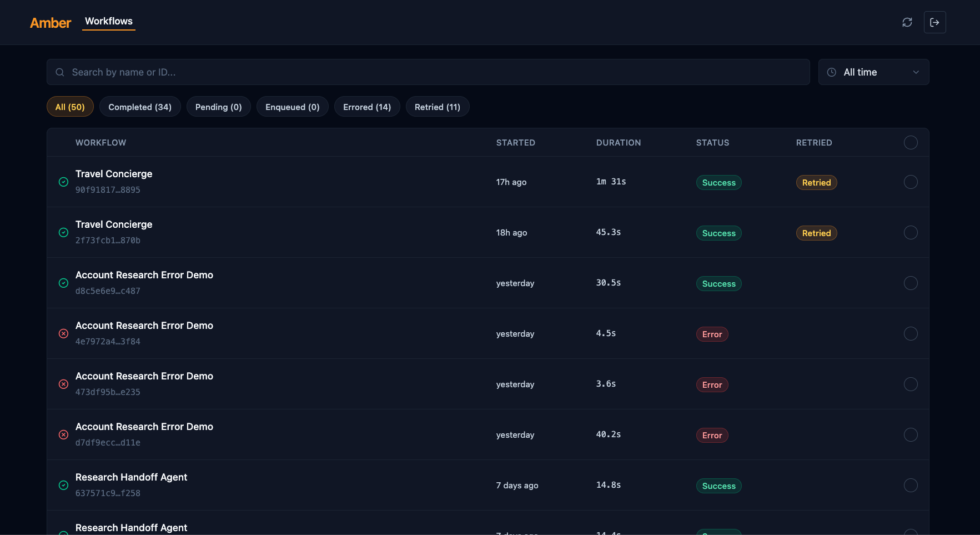Image resolution: width=980 pixels, height=535 pixels.
Task: Open Research Handoff Agent run 637571c9…f258
Action: 488,485
